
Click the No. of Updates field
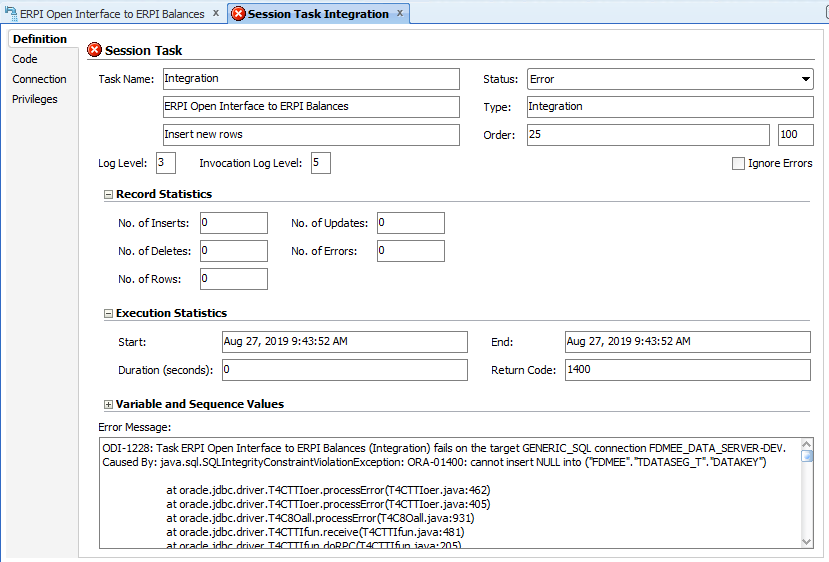pyautogui.click(x=411, y=223)
